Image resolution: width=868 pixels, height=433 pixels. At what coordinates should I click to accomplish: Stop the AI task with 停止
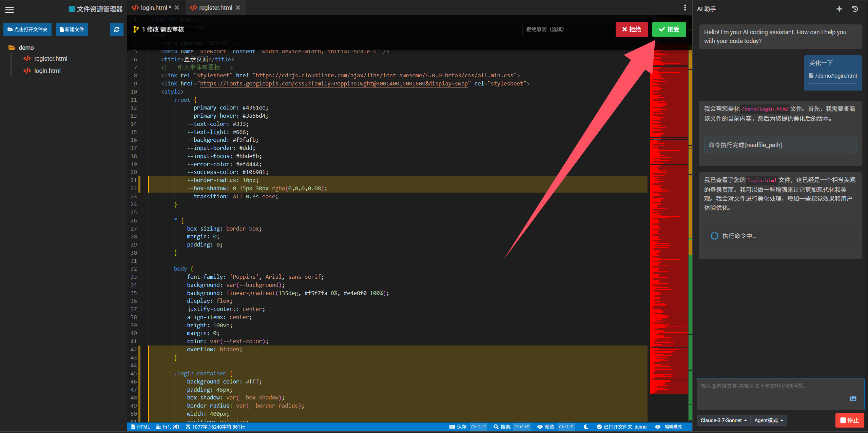click(x=850, y=420)
